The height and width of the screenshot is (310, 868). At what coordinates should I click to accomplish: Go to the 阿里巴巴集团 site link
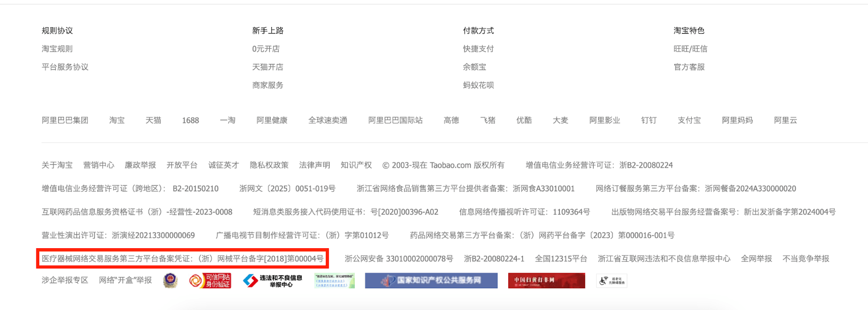(x=65, y=120)
